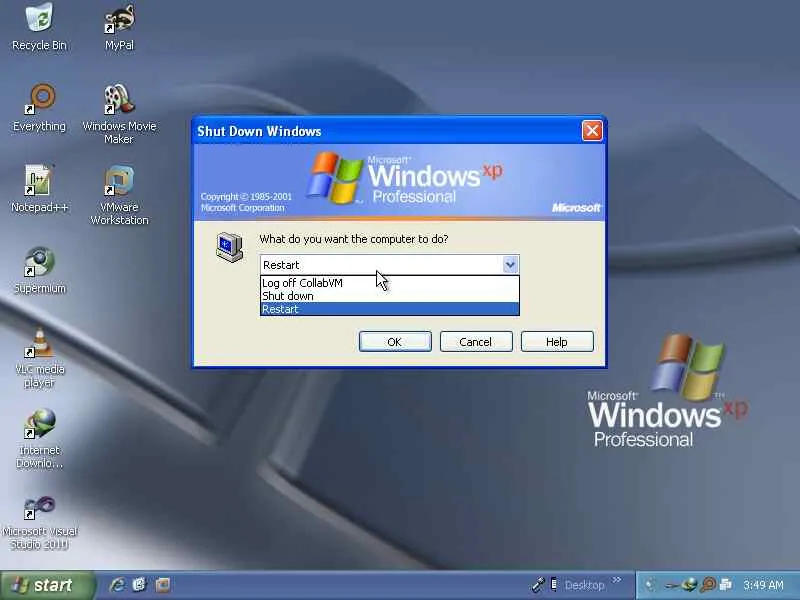Click the stacked-windows tray icon
Image resolution: width=800 pixels, height=600 pixels.
[x=725, y=585]
